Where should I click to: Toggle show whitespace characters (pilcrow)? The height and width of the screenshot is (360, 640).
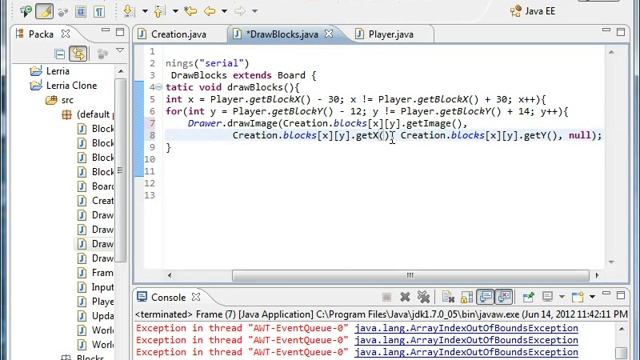(x=99, y=11)
